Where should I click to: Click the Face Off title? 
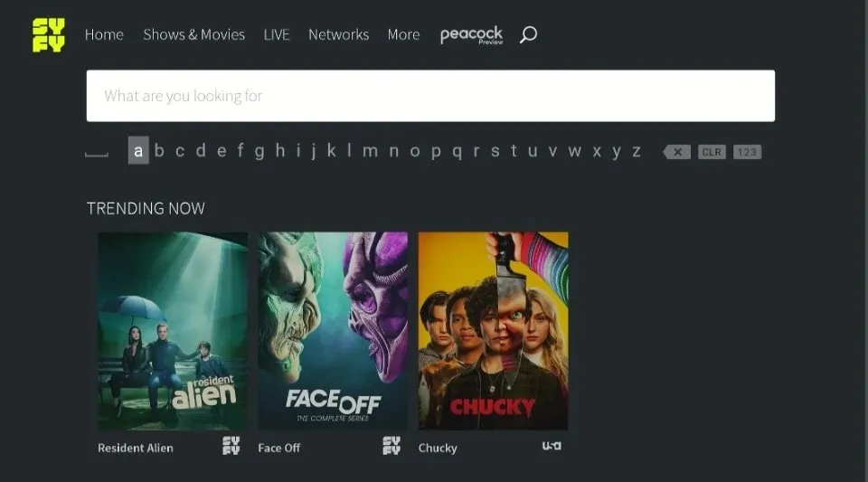[x=279, y=448]
